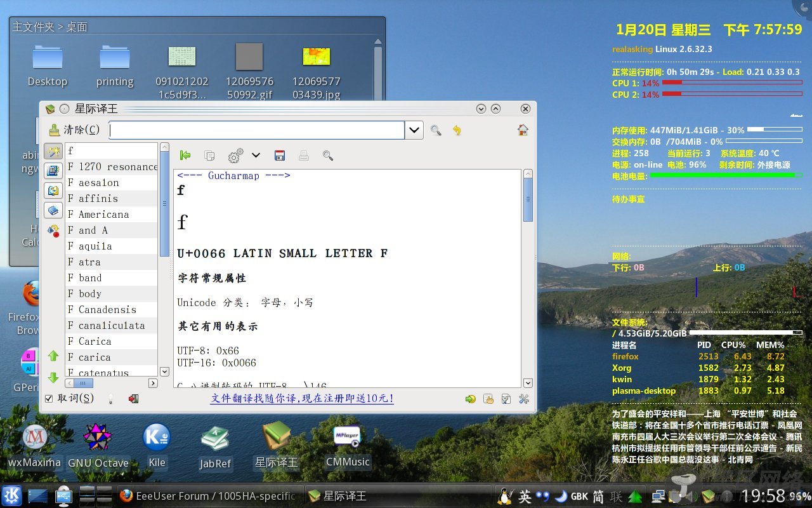Click the window menu circle button of 星际译王
The width and height of the screenshot is (812, 508).
pos(64,109)
